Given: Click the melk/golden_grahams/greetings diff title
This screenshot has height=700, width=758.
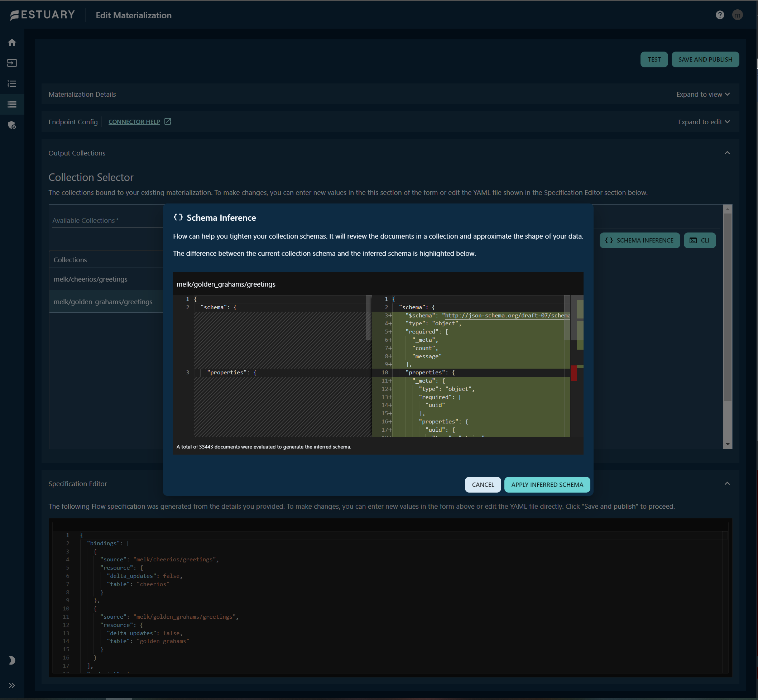Looking at the screenshot, I should coord(226,284).
